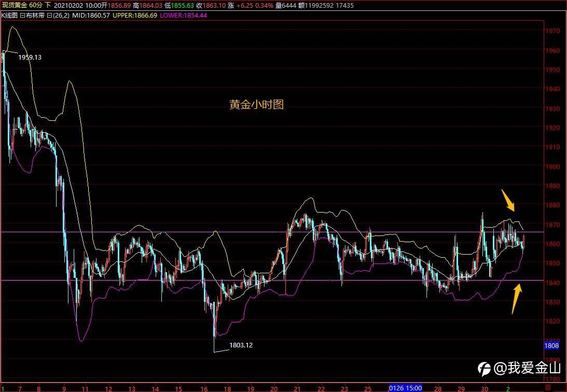567x392 pixels.
Task: Click the 20210202 10:00 bar timestamp
Action: pos(78,5)
